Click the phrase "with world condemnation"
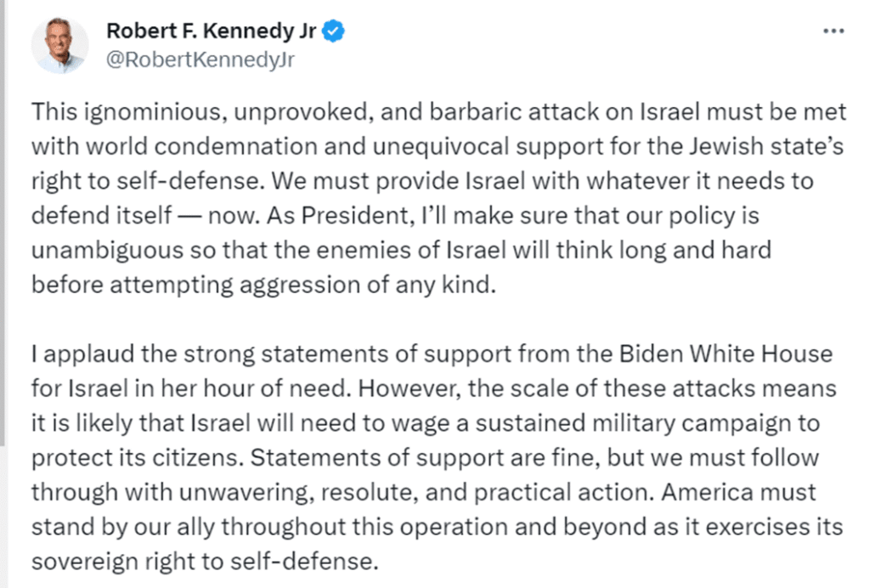This screenshot has width=870, height=588. (x=174, y=146)
